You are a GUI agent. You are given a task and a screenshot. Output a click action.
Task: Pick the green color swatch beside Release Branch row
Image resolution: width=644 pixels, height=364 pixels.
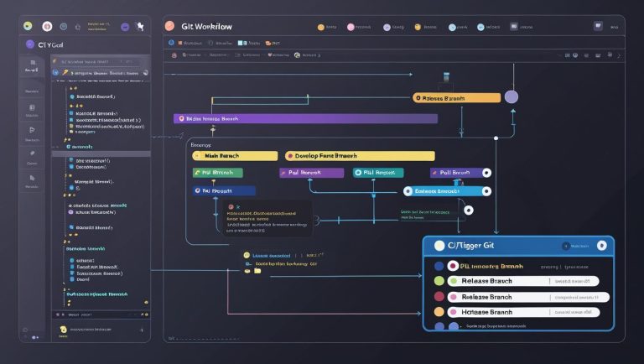tap(439, 281)
